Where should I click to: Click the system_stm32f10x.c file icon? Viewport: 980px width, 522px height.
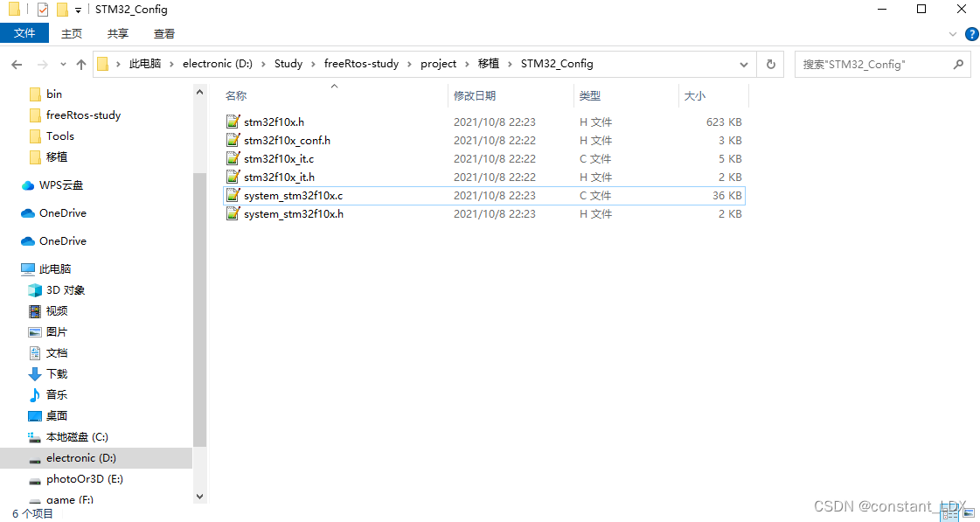click(233, 196)
